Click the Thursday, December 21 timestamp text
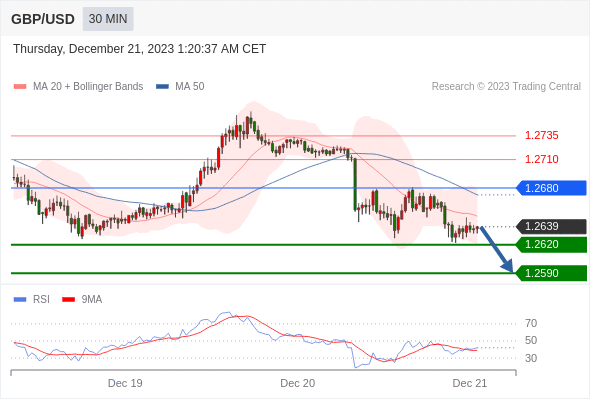This screenshot has width=590, height=400. click(x=139, y=49)
